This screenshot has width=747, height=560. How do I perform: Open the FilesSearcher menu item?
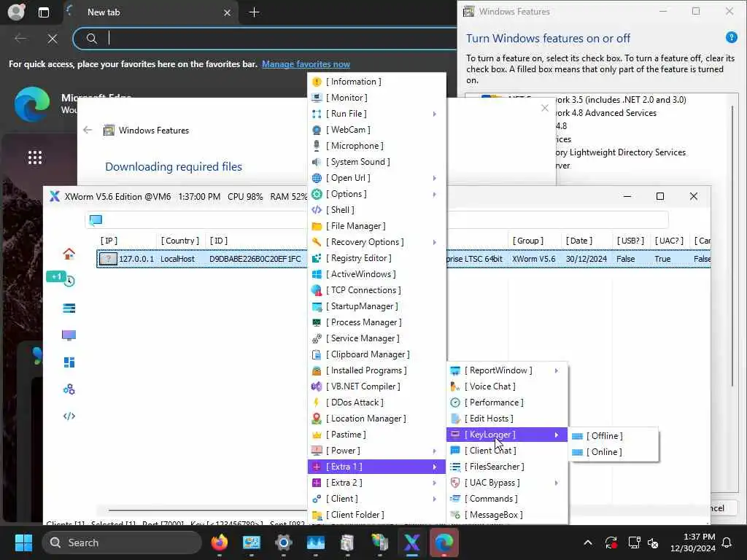[x=507, y=467]
